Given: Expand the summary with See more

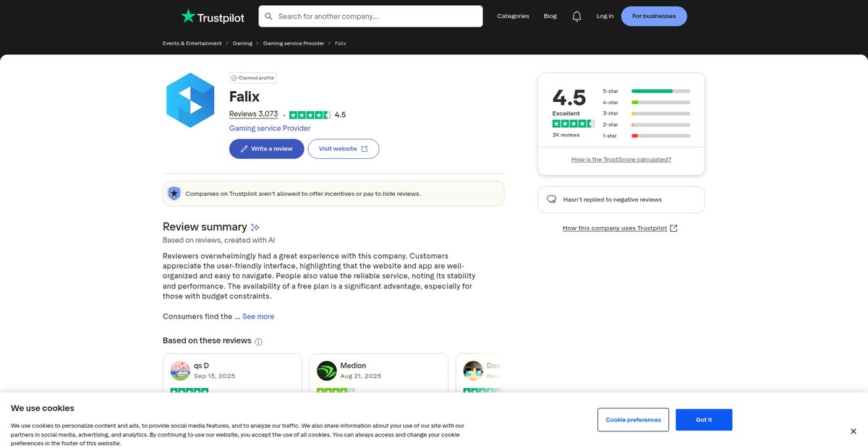Looking at the screenshot, I should 258,316.
